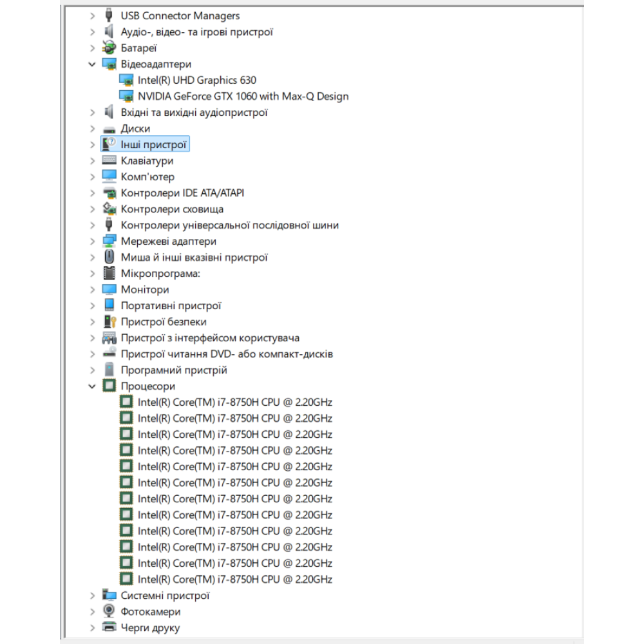Click the speaker icon for Аудіо-, відео- та ігрові пристрої

pos(109,31)
